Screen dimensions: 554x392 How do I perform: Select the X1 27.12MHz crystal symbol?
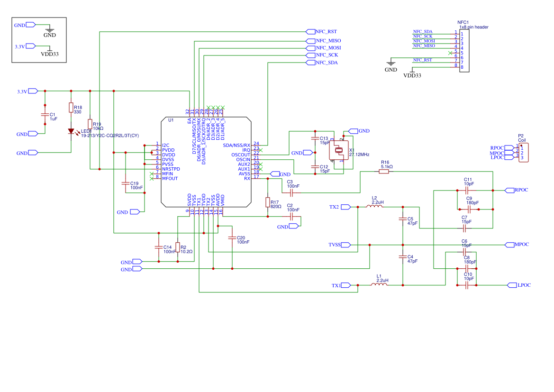pyautogui.click(x=339, y=151)
